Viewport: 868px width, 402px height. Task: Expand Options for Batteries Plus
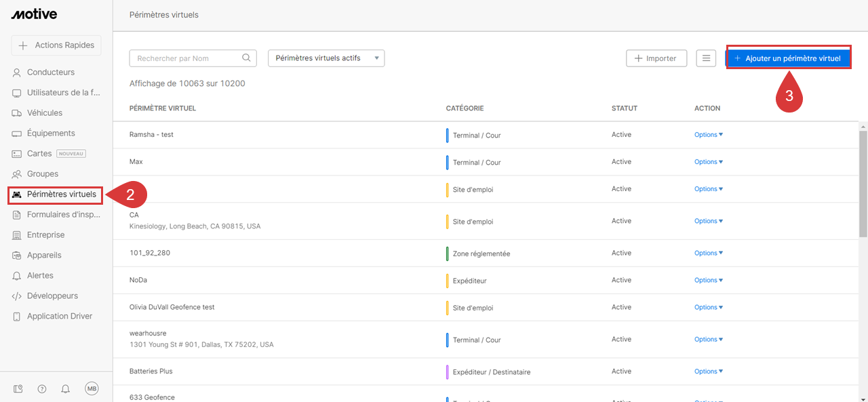tap(708, 371)
